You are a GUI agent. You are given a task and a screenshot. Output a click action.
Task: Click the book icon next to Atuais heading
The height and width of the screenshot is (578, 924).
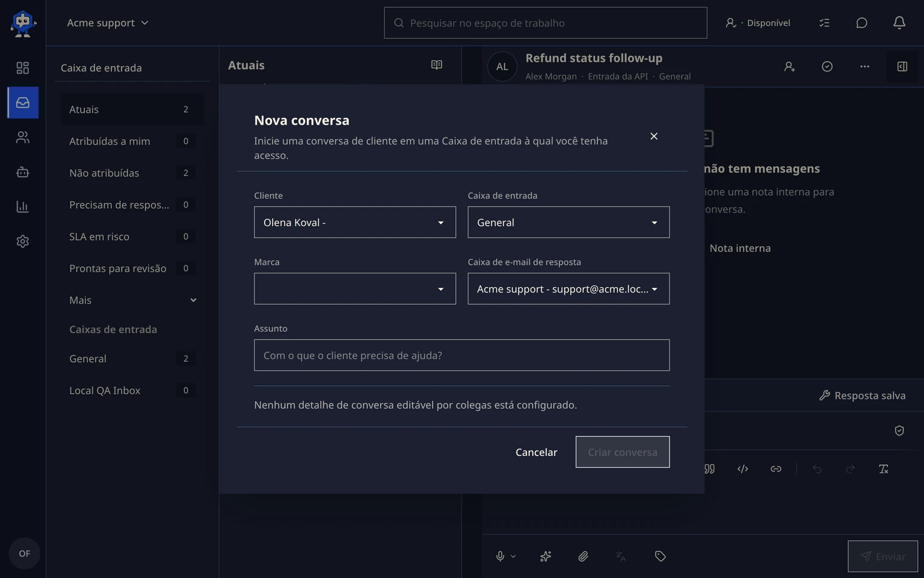pos(437,65)
